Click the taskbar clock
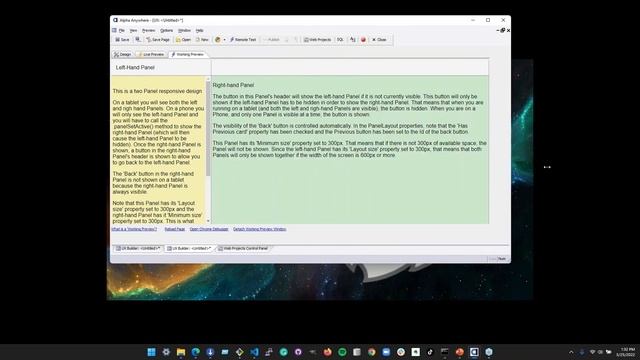This screenshot has width=640, height=360. 627,352
